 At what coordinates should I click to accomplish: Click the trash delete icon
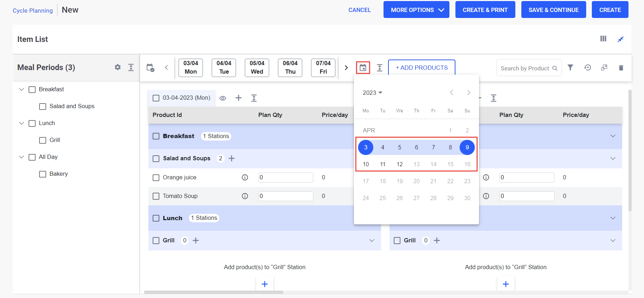[621, 68]
